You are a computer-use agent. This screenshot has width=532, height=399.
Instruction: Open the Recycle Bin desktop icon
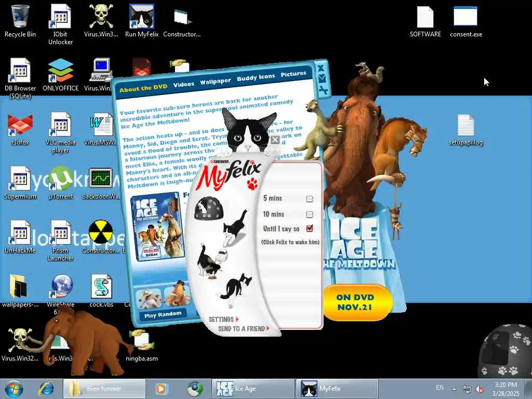[x=20, y=21]
